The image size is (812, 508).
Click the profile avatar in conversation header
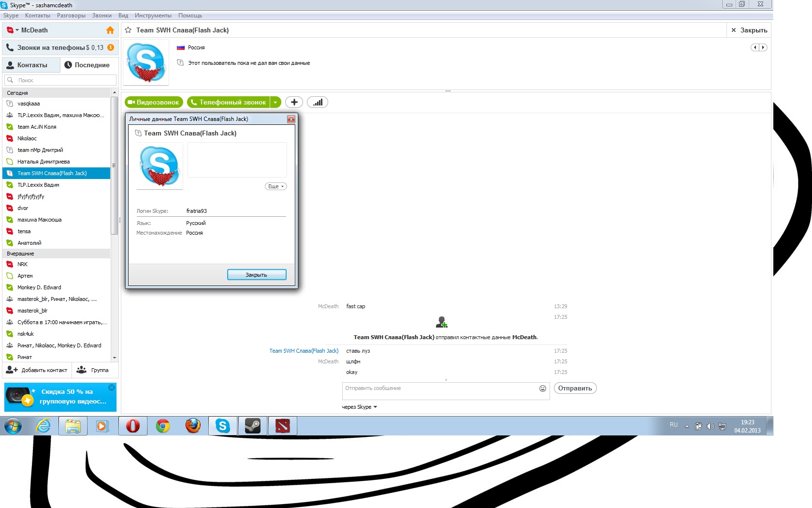146,63
